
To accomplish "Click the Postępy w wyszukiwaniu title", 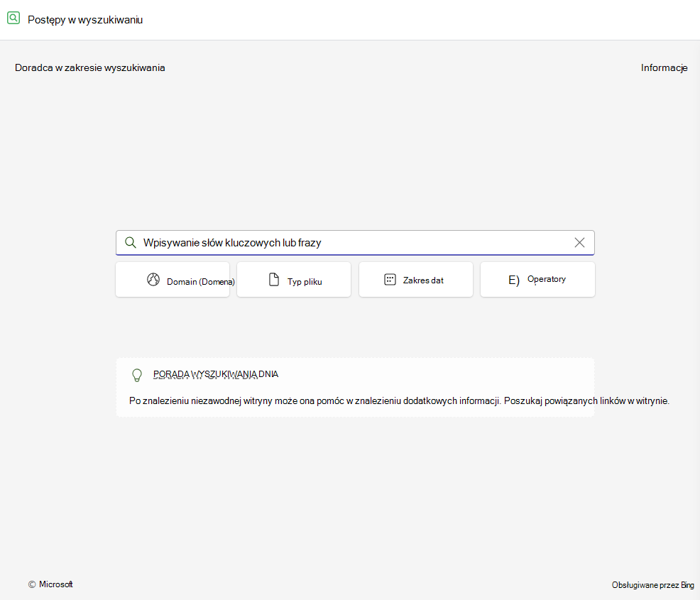I will [x=85, y=20].
